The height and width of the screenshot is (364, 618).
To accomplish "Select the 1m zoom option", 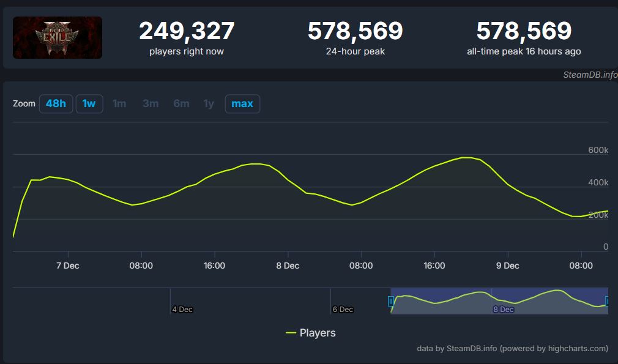I will (x=119, y=103).
